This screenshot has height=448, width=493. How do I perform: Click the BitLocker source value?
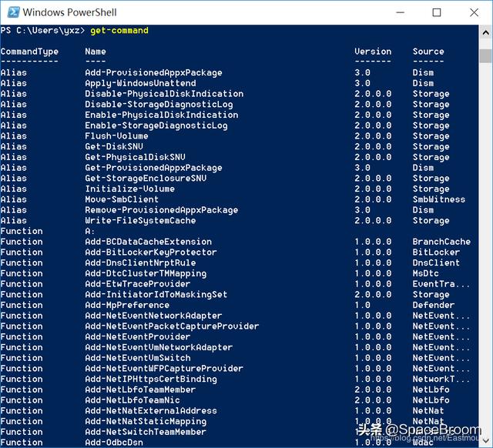point(436,252)
